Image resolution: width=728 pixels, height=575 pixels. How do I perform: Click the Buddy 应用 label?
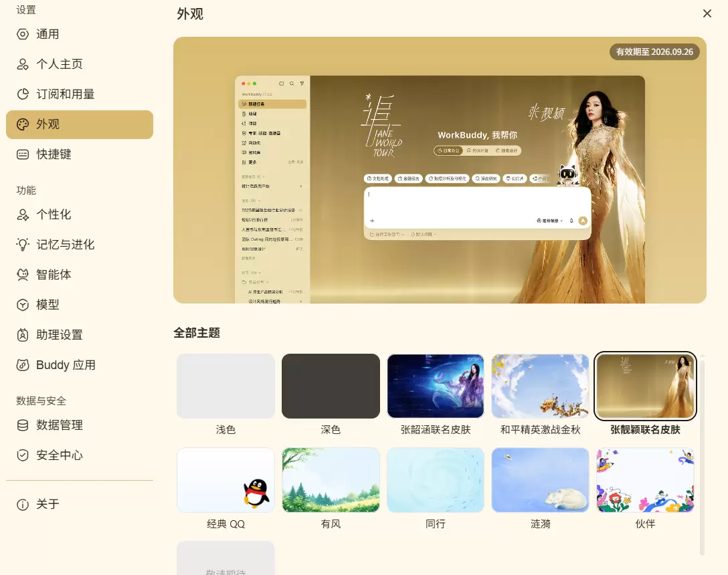[66, 365]
